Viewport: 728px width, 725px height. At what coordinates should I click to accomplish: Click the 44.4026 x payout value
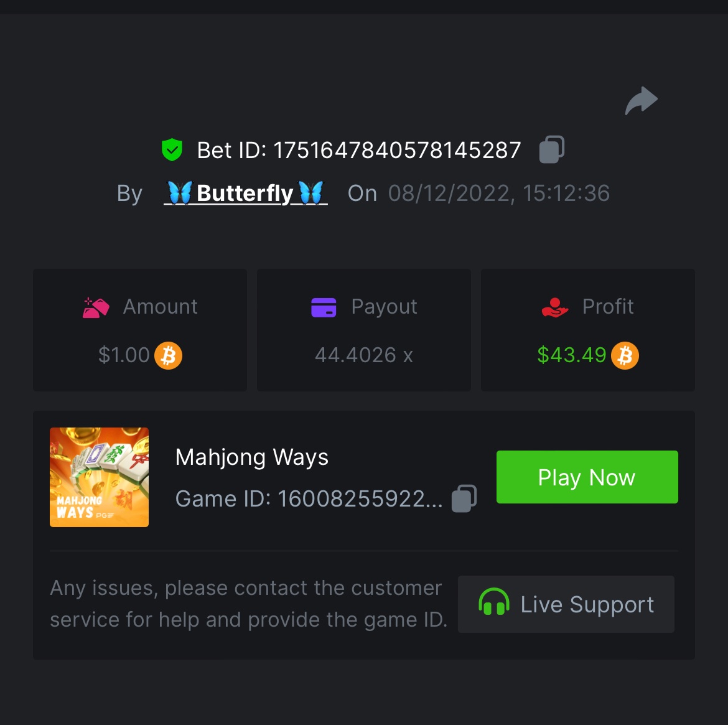[x=364, y=355]
